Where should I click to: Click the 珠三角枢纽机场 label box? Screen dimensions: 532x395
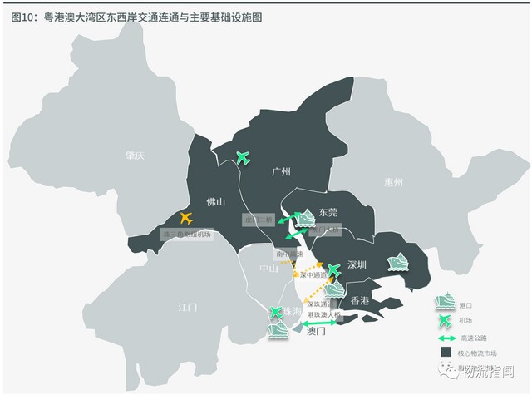coord(186,235)
